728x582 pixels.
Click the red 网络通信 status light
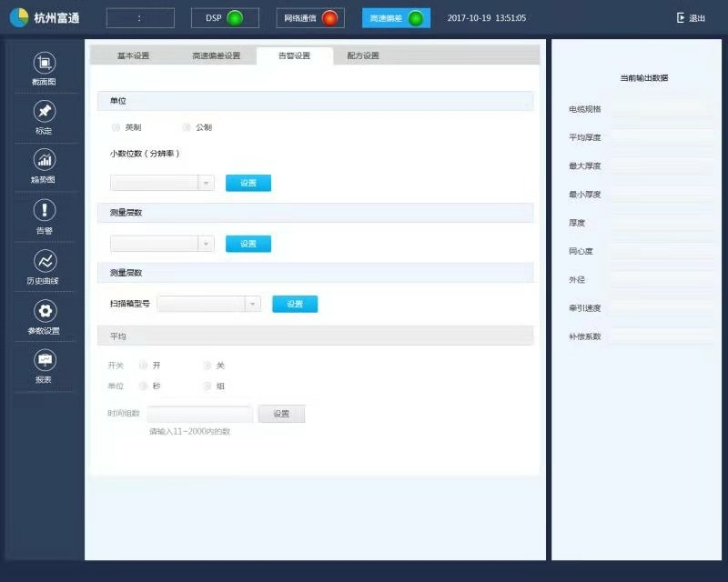329,18
